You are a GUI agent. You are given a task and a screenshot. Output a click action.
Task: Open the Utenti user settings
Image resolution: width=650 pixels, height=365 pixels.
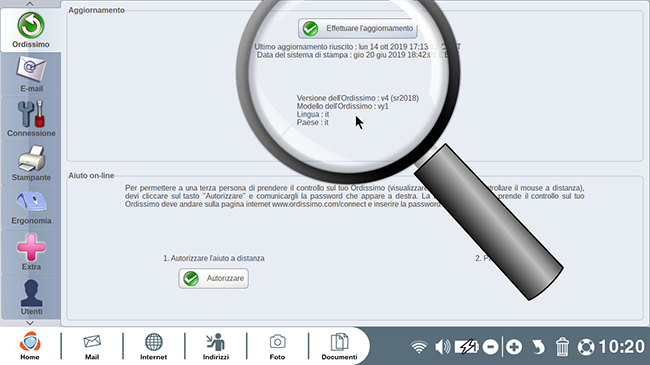point(31,297)
